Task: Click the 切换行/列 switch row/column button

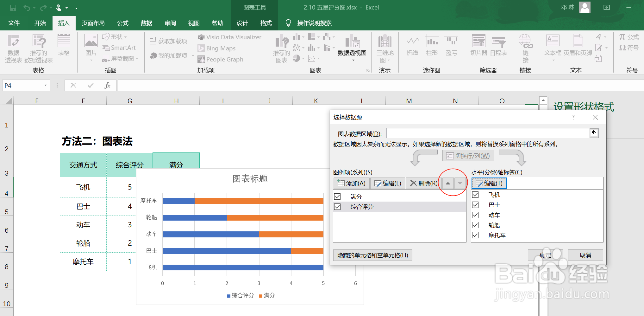Action: pyautogui.click(x=468, y=156)
